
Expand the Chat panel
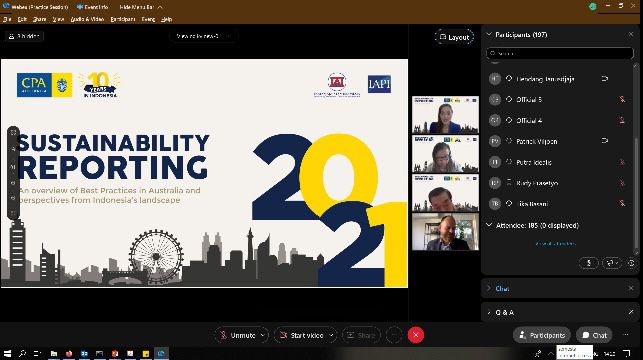(489, 288)
